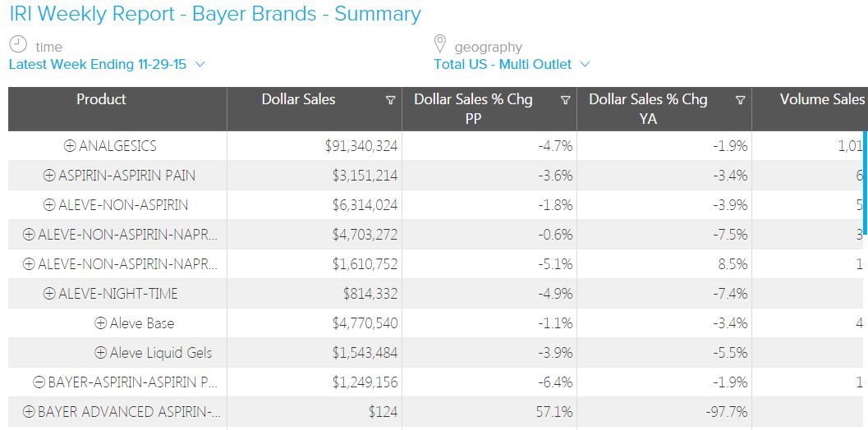Expand the Aleve Liquid Gels row
The height and width of the screenshot is (430, 868).
[x=101, y=353]
